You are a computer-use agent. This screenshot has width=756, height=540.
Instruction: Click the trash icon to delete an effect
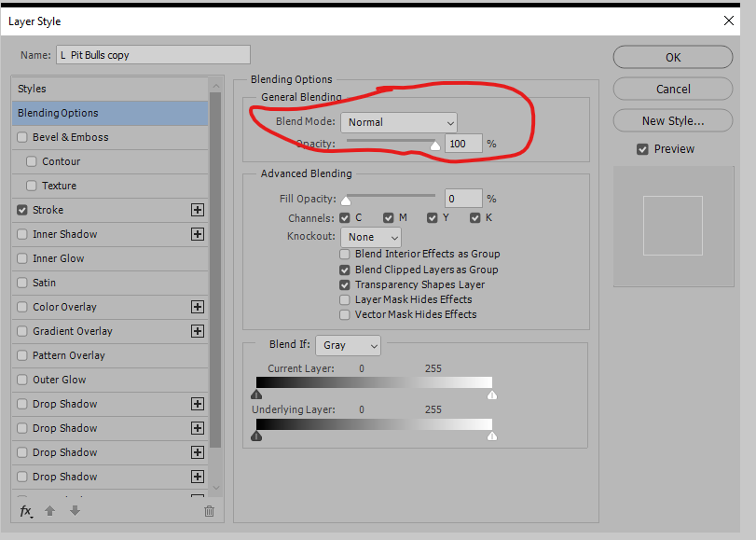[x=209, y=511]
